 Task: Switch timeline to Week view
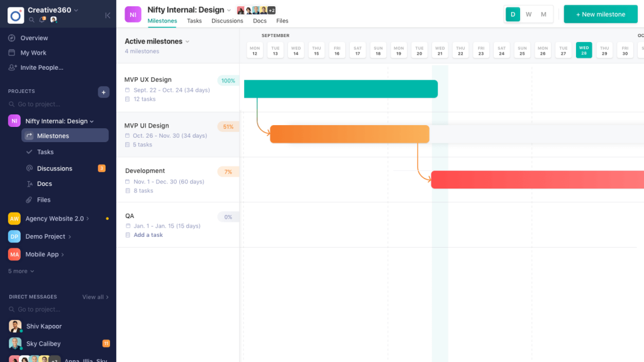point(528,14)
